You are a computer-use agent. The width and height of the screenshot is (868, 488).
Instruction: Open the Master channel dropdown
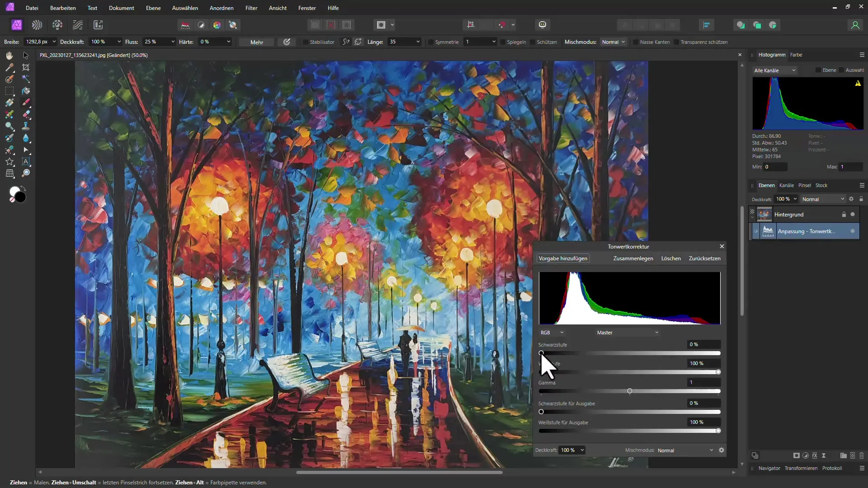pos(627,333)
